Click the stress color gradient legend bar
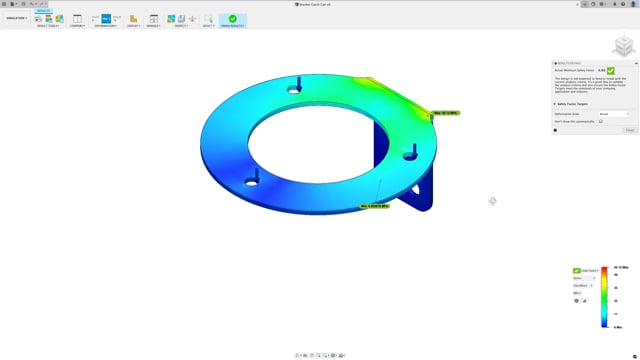The width and height of the screenshot is (640, 360). (604, 297)
